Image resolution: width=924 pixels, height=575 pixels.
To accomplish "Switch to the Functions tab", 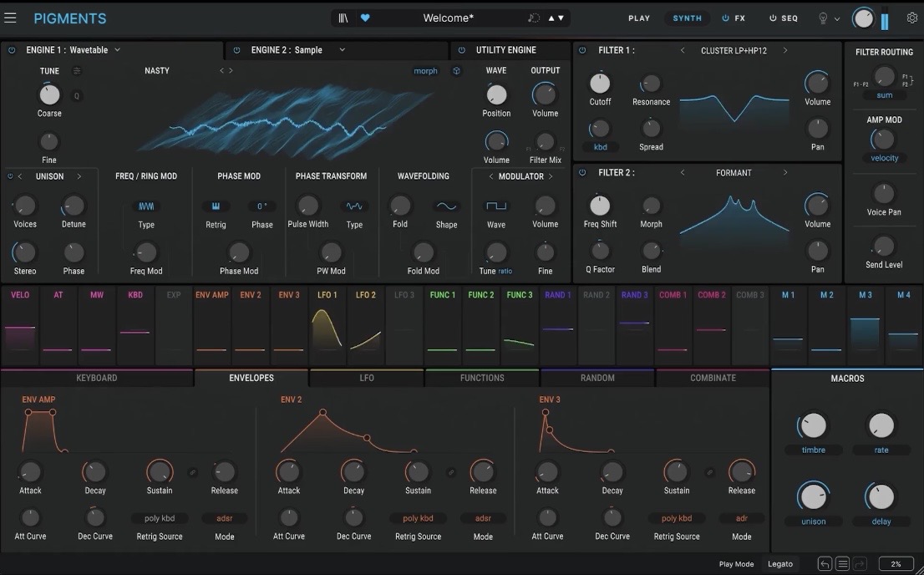I will [x=482, y=377].
